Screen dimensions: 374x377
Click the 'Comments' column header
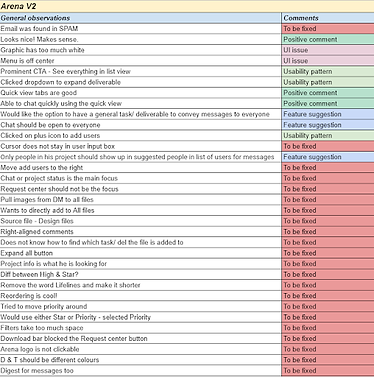[x=328, y=18]
